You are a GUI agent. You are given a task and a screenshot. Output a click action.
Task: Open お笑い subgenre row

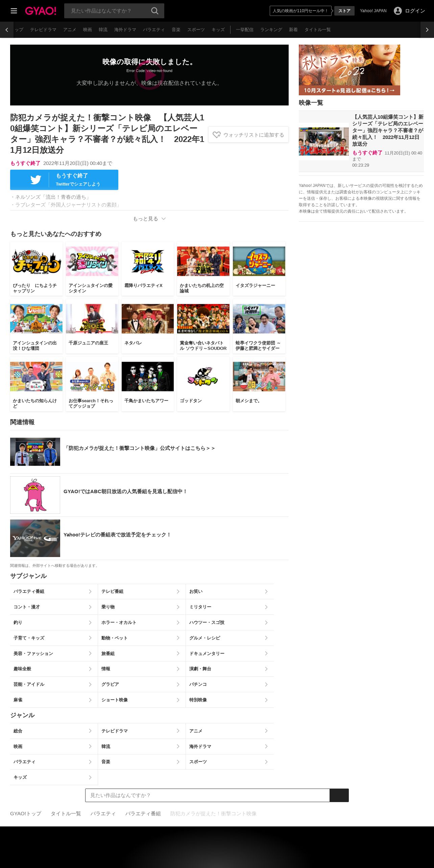tap(230, 592)
